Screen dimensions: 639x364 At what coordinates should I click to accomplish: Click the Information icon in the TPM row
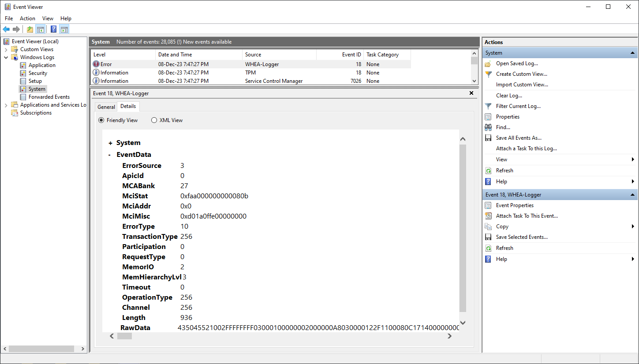tap(96, 72)
